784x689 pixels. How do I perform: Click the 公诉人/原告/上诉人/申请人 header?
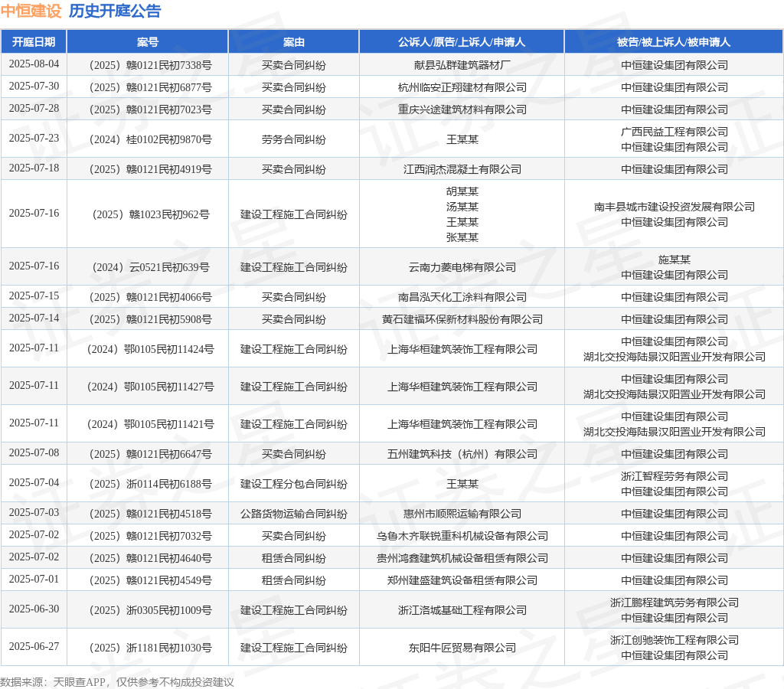pos(462,42)
